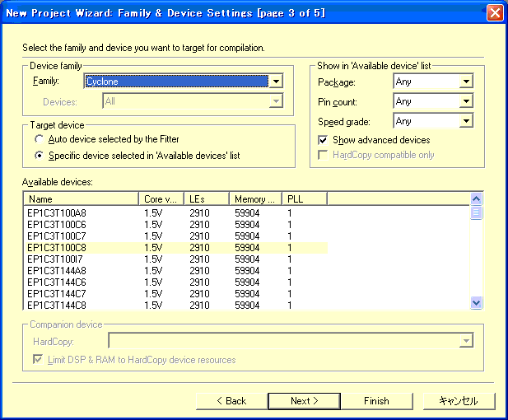This screenshot has width=508, height=420.
Task: Click the device list scroll up arrow
Action: [x=476, y=198]
